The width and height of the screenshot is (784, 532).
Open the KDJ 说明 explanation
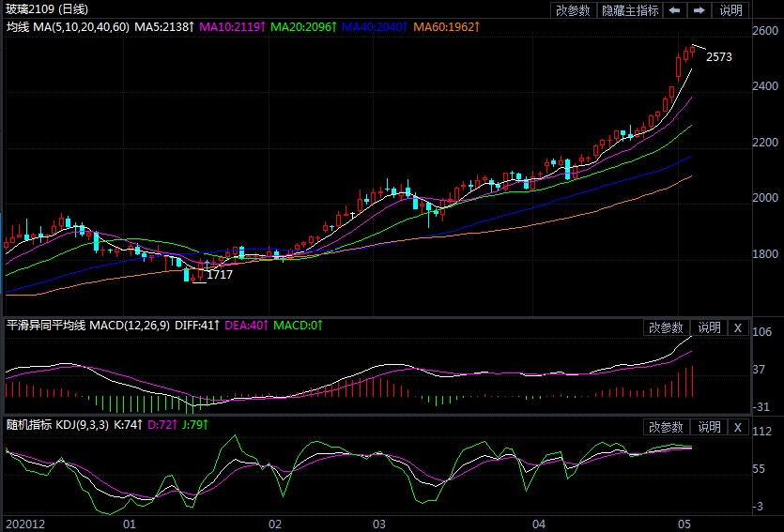(709, 427)
